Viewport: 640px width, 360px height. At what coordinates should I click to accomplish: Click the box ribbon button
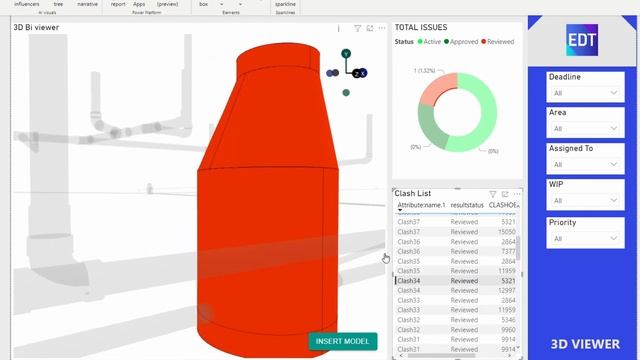pyautogui.click(x=203, y=4)
